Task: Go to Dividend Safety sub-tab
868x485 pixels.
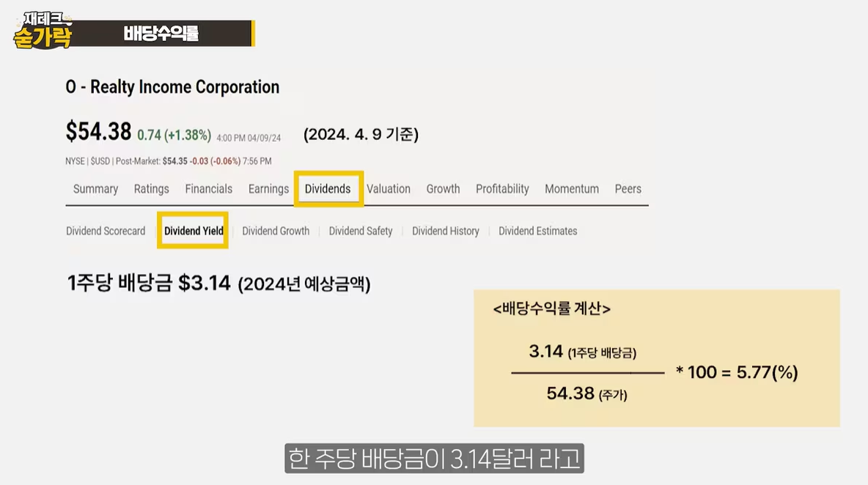Action: [361, 232]
